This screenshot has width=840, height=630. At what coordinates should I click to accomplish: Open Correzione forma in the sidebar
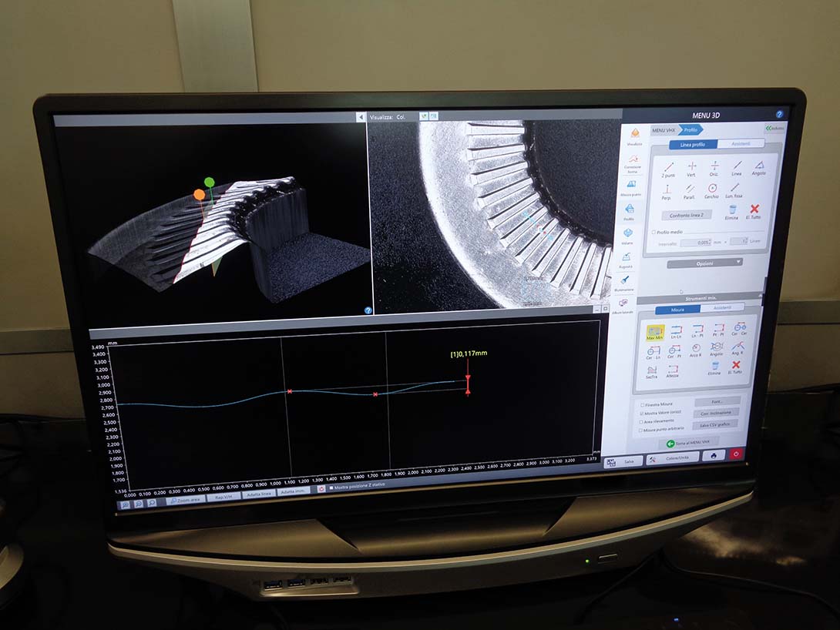click(x=633, y=163)
